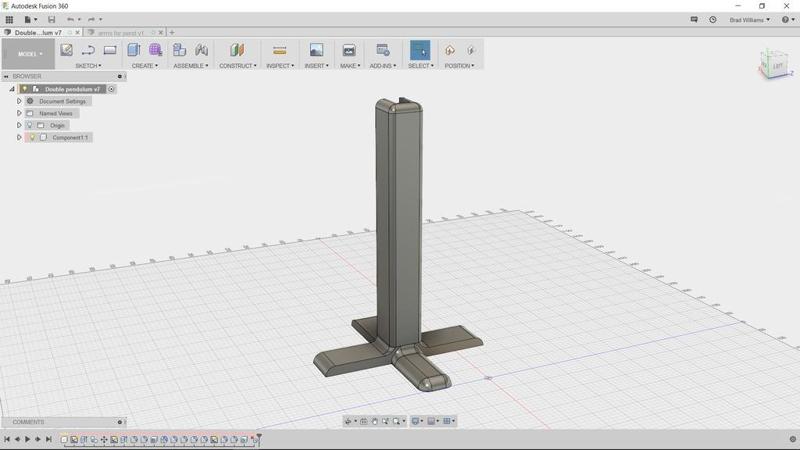The width and height of the screenshot is (800, 450).
Task: Select the Offset Plane construct icon
Action: tap(237, 50)
